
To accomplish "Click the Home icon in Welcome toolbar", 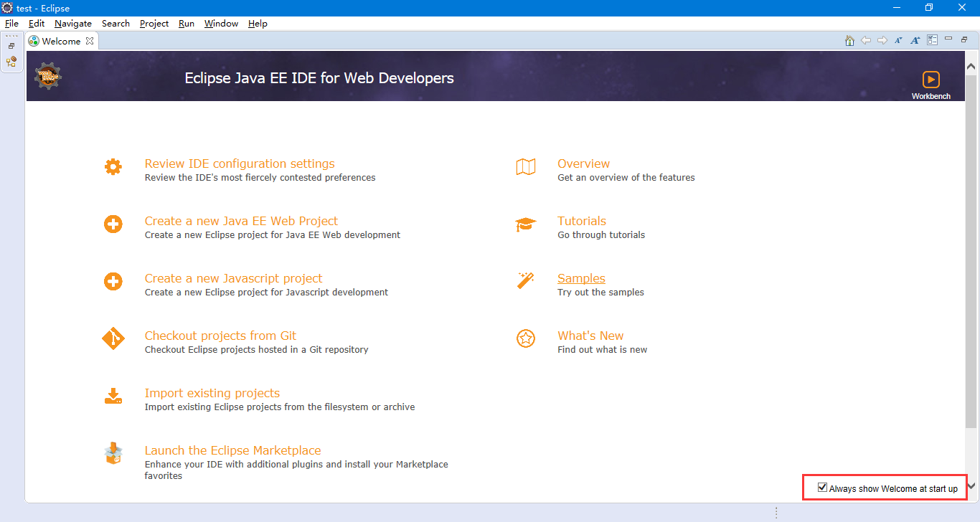I will pyautogui.click(x=849, y=41).
